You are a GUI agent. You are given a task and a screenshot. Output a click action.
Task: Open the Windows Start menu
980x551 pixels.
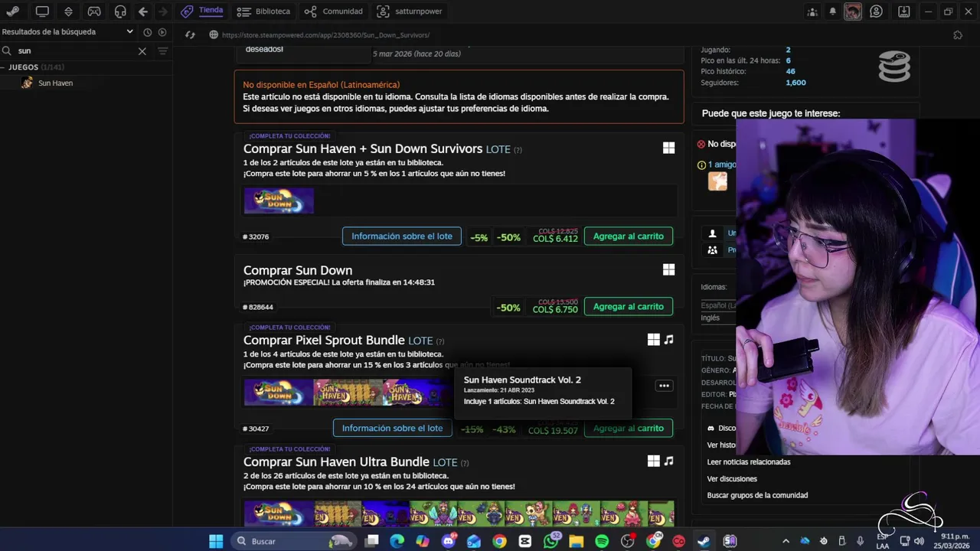point(216,541)
